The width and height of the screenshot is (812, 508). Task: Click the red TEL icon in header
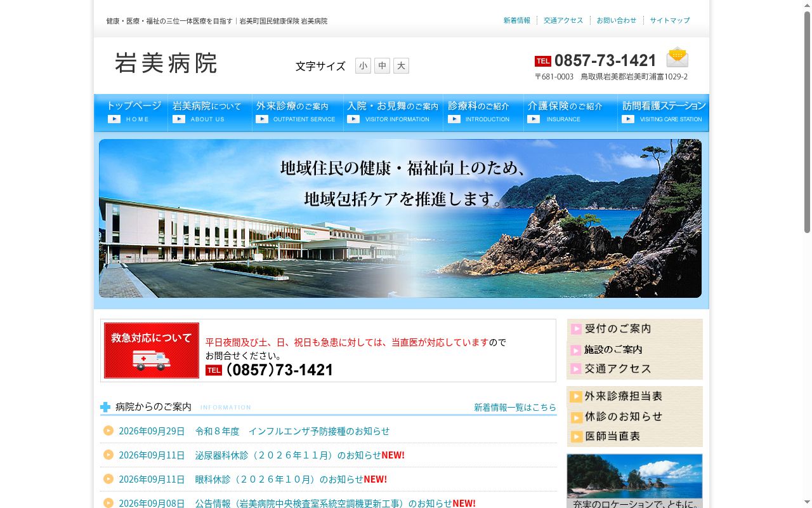pos(542,61)
